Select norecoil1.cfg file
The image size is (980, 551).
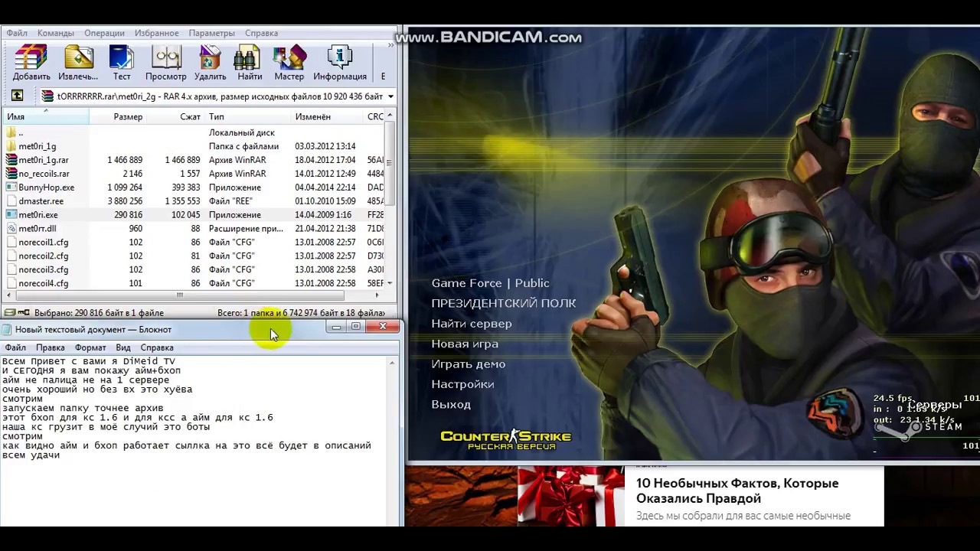click(x=194, y=243)
